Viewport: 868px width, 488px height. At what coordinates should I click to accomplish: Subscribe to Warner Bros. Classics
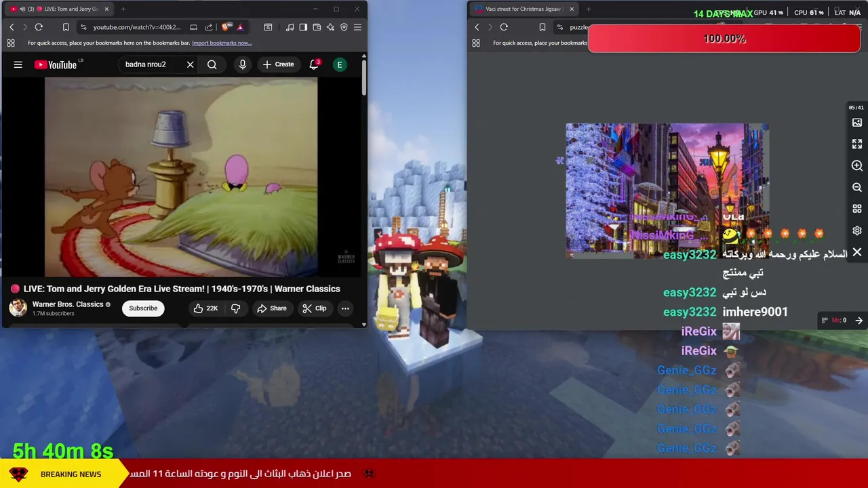143,308
